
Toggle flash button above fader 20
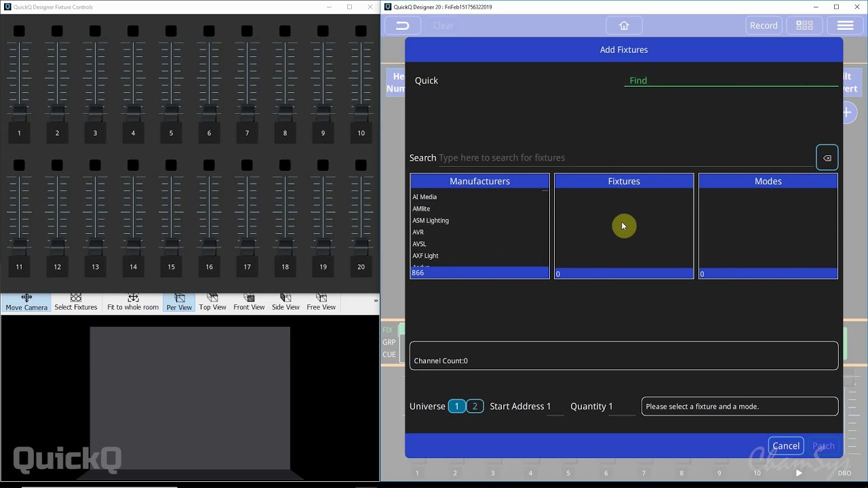click(361, 165)
